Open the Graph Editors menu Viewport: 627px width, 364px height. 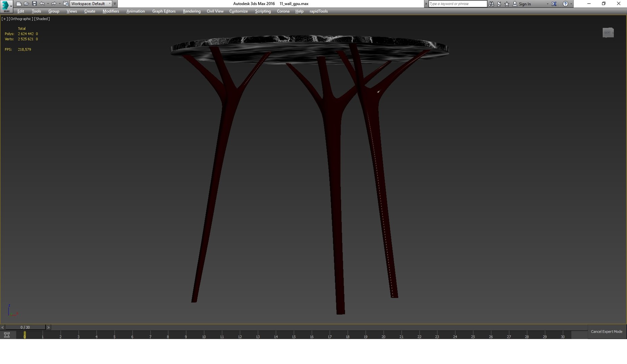click(x=164, y=11)
